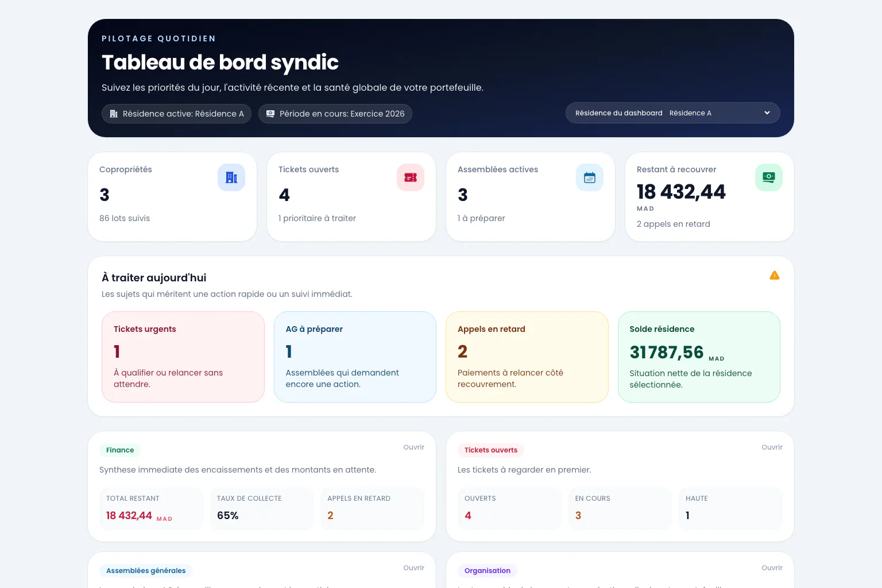Select the Appels en retard card
Image resolution: width=882 pixels, height=588 pixels.
pos(527,357)
